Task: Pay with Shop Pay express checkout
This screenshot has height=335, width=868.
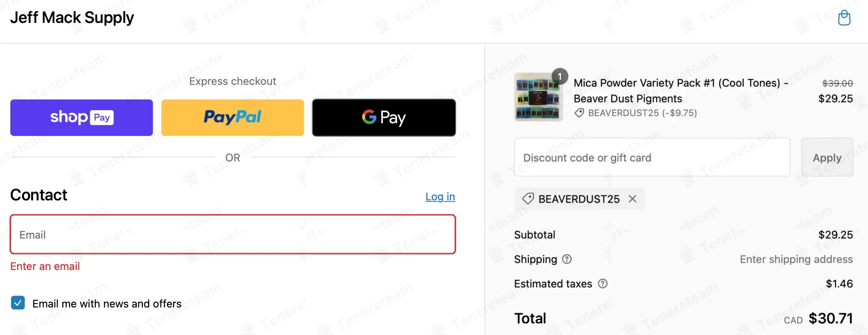Action: click(81, 117)
